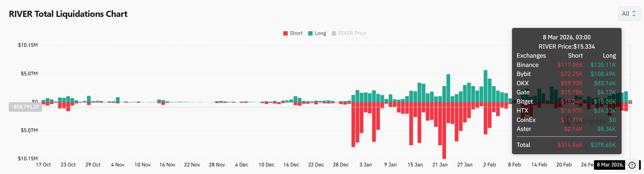The image size is (644, 174).
Task: Click the red Short legend square
Action: point(286,33)
